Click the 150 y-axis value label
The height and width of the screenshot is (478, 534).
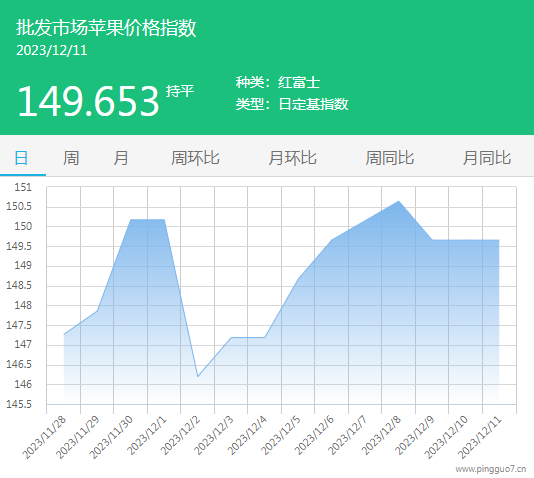pyautogui.click(x=23, y=226)
